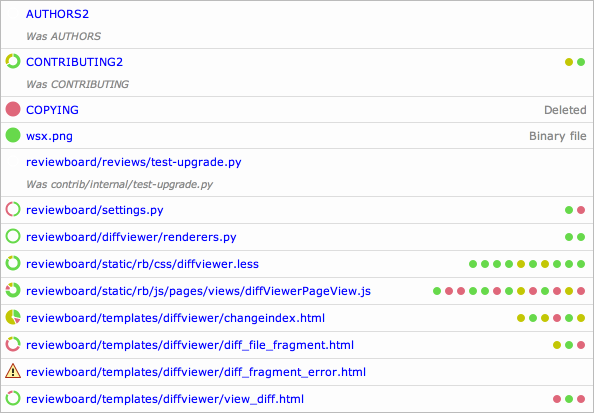Viewport: 594px width, 413px height.
Task: Click last green chunk dot in renderers.py row
Action: [581, 237]
